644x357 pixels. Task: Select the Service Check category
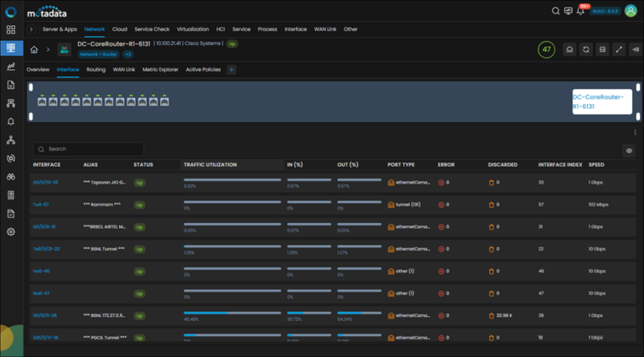152,29
